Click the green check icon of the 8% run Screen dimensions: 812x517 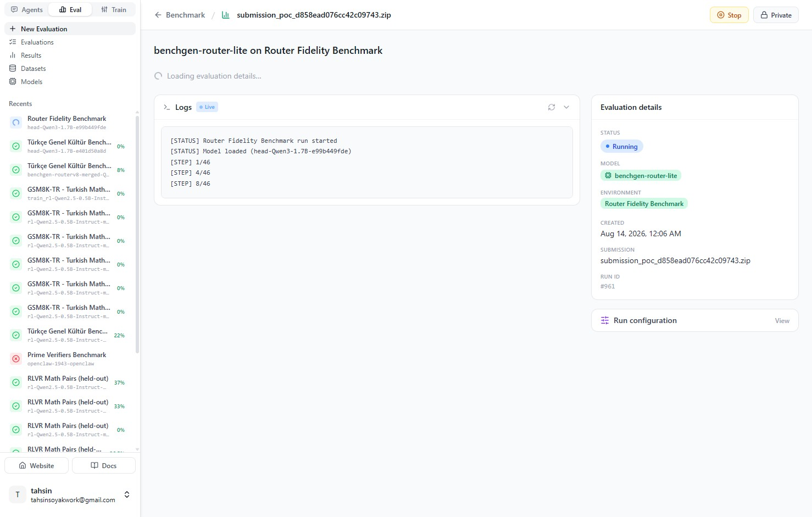pyautogui.click(x=16, y=170)
